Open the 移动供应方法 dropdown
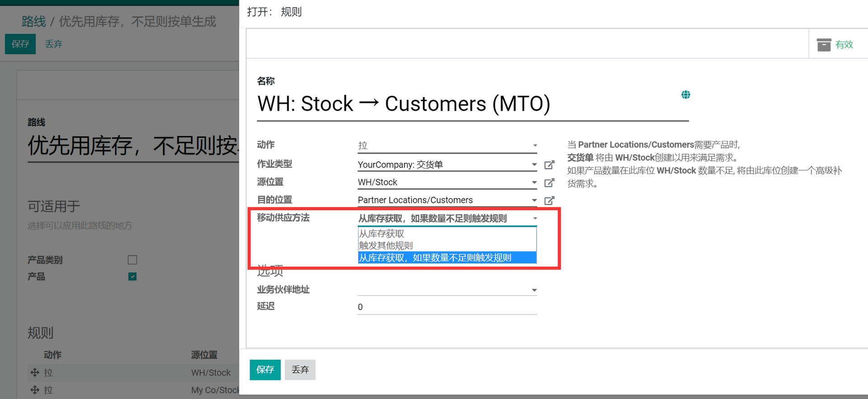 (x=447, y=218)
